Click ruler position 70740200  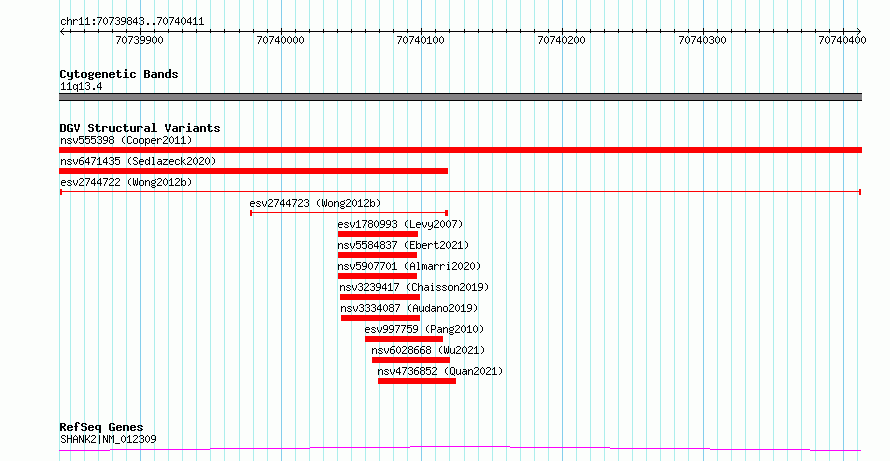pyautogui.click(x=562, y=40)
